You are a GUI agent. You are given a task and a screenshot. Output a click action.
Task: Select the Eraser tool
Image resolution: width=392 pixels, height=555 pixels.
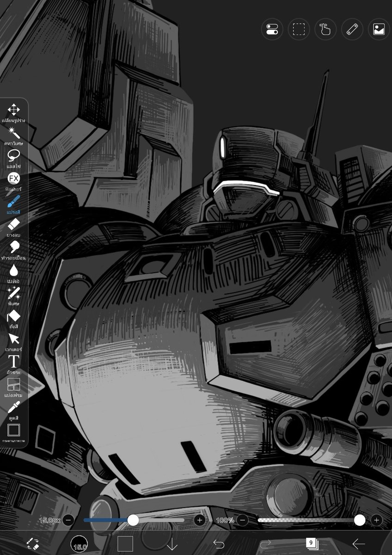13,228
